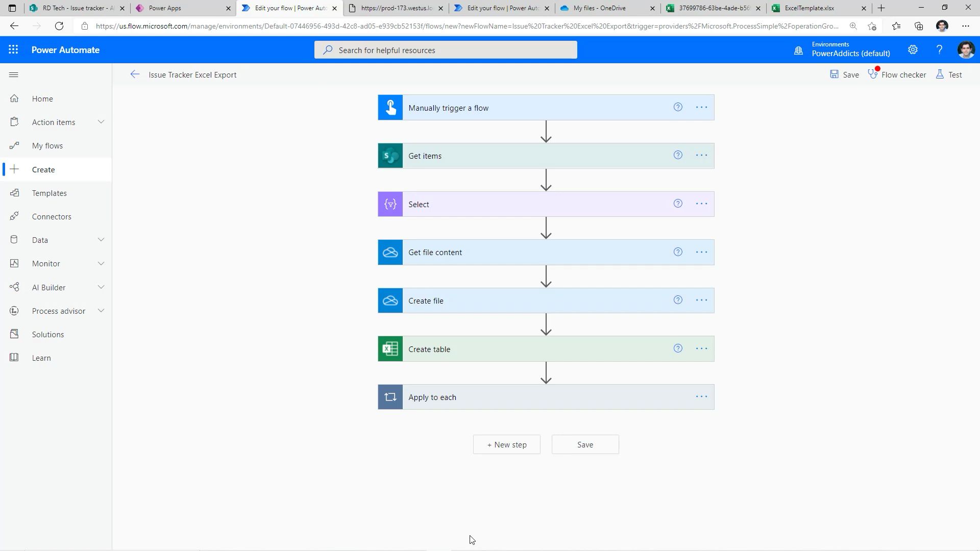
Task: Open Home in the sidebar
Action: (x=56, y=98)
